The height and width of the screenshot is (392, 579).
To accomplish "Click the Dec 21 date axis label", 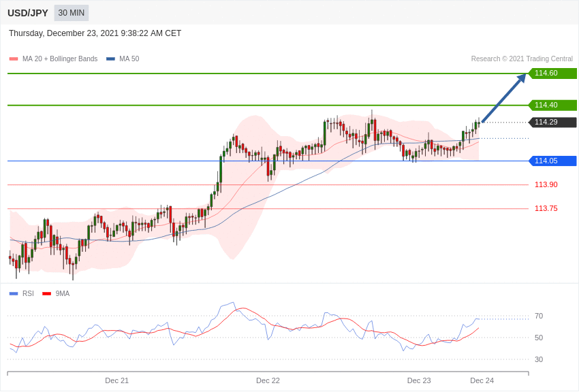I will 117,380.
